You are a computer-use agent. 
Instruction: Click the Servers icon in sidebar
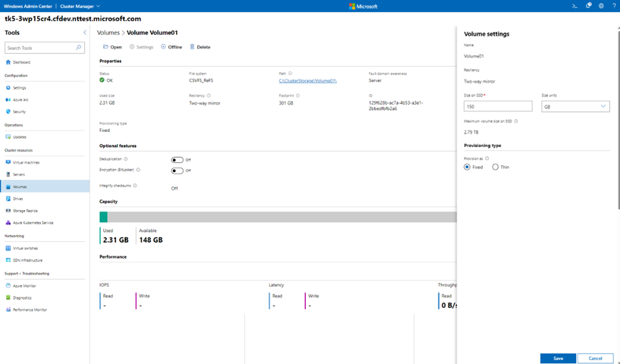point(8,174)
